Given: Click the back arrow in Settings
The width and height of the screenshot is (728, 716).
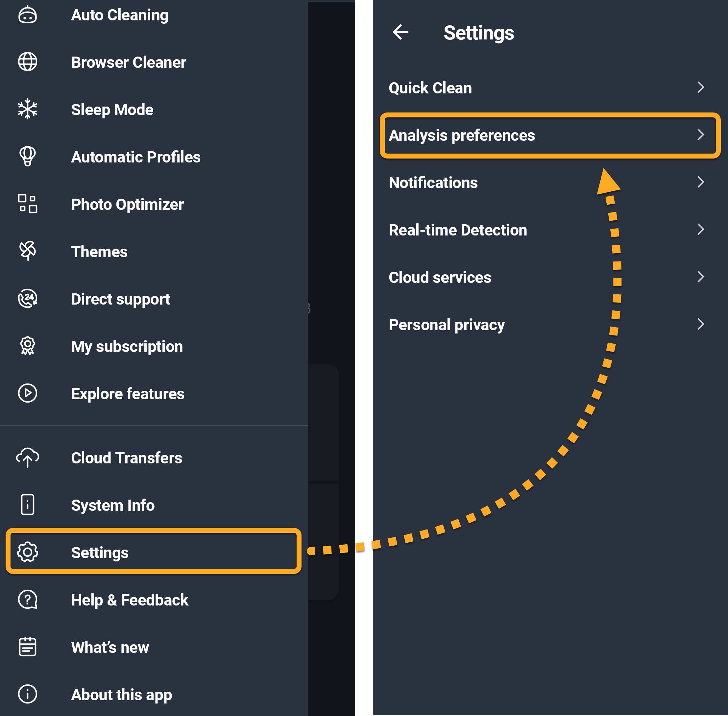Looking at the screenshot, I should coord(400,32).
